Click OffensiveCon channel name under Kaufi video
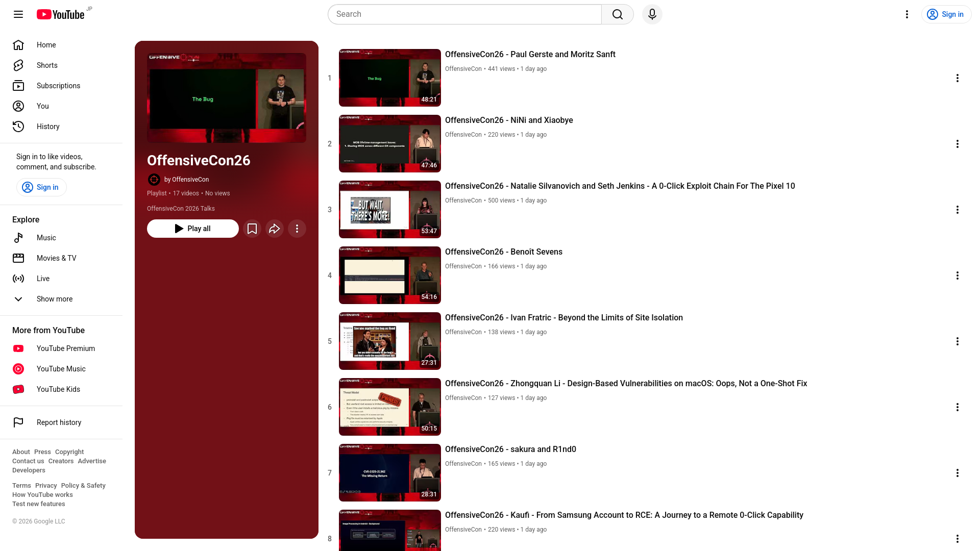This screenshot has height=551, width=980. [x=463, y=530]
